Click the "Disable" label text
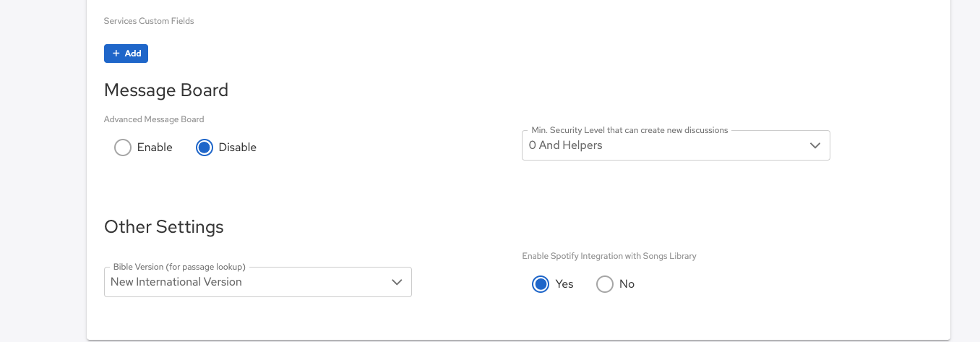Screen dimensions: 980x342 click(237, 148)
